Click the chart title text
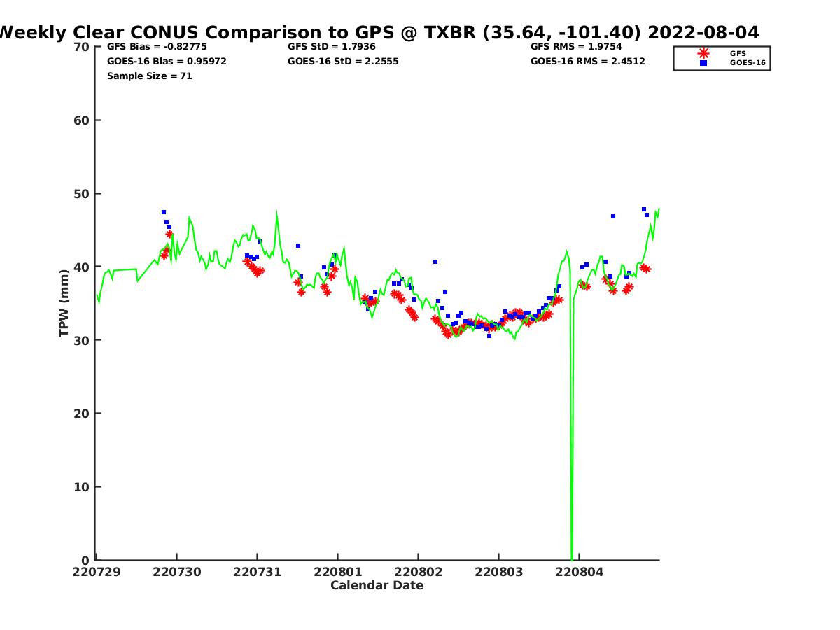Image resolution: width=840 pixels, height=630 pixels. (x=379, y=32)
